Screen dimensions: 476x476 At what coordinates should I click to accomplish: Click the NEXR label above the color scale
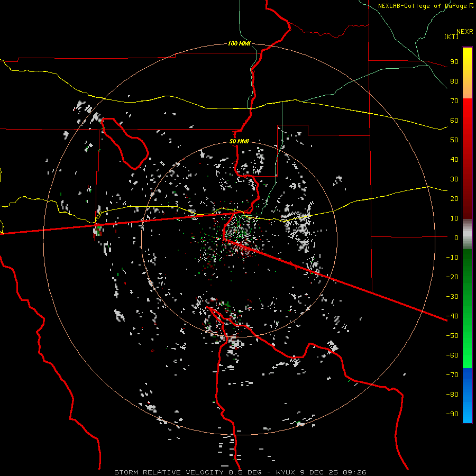(464, 32)
